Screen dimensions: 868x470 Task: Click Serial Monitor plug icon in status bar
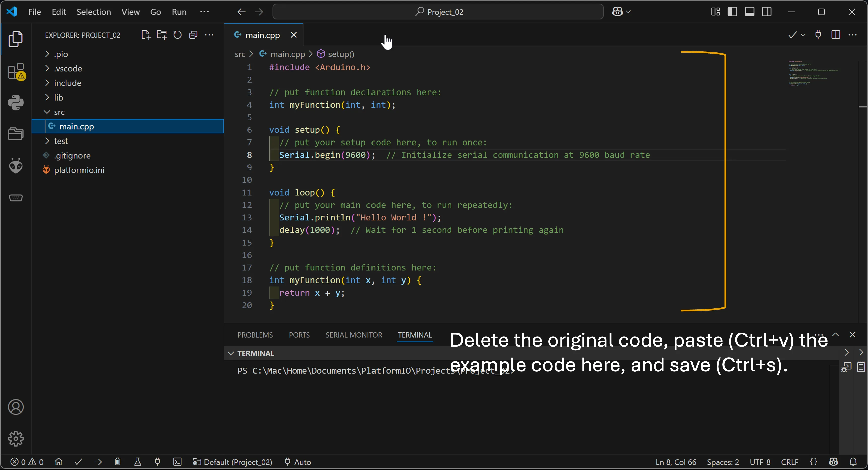(157, 462)
